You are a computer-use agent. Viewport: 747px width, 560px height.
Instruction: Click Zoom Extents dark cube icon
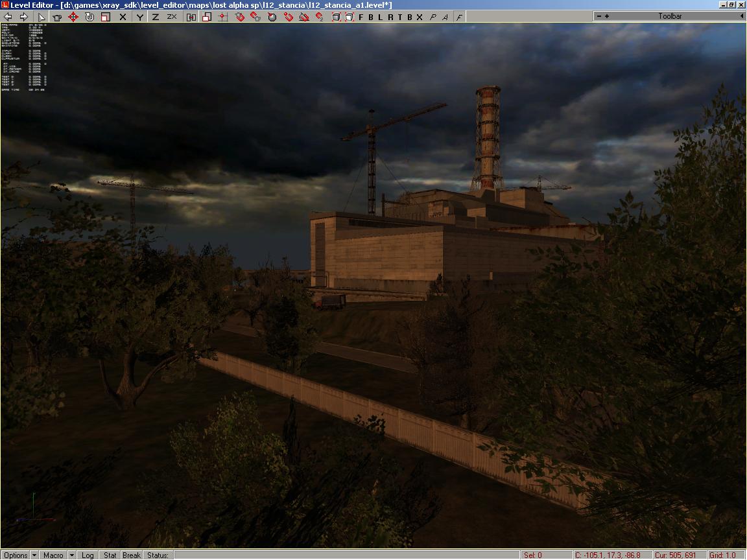(x=336, y=17)
